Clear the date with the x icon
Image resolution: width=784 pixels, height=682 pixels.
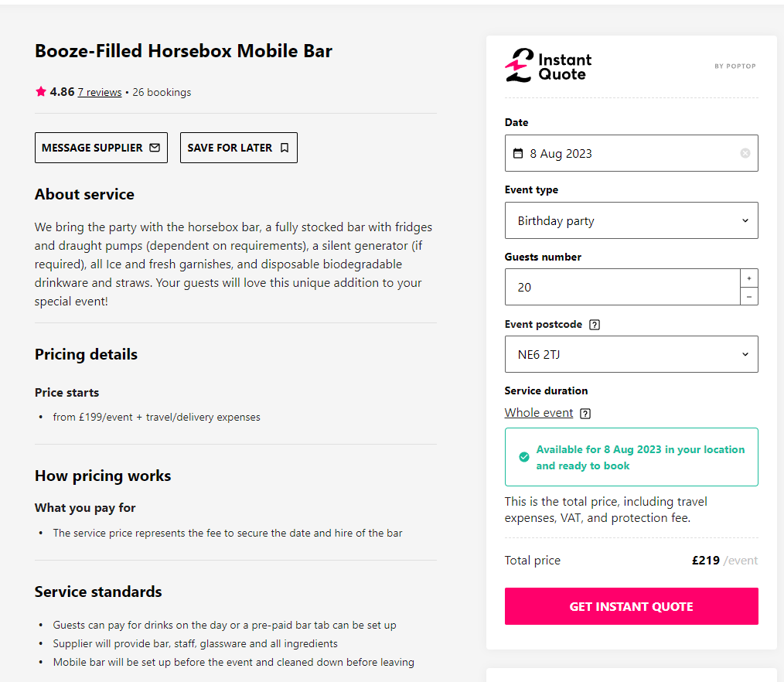coord(745,153)
